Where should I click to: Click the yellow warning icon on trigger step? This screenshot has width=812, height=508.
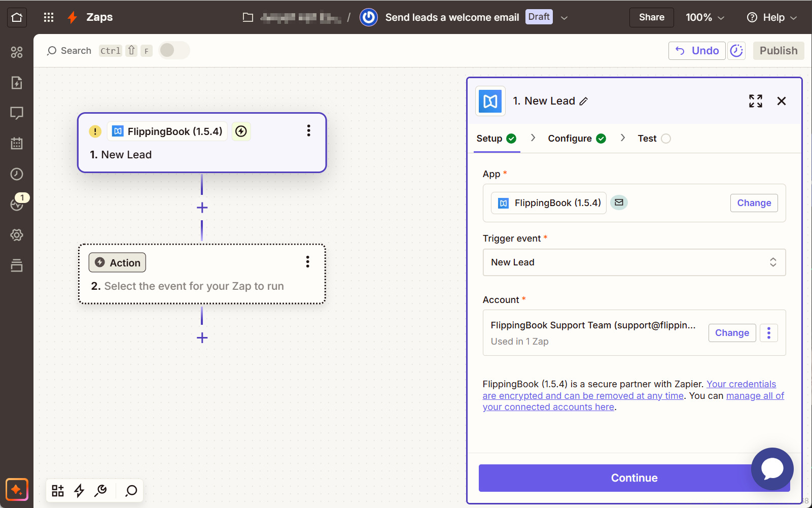coord(95,131)
